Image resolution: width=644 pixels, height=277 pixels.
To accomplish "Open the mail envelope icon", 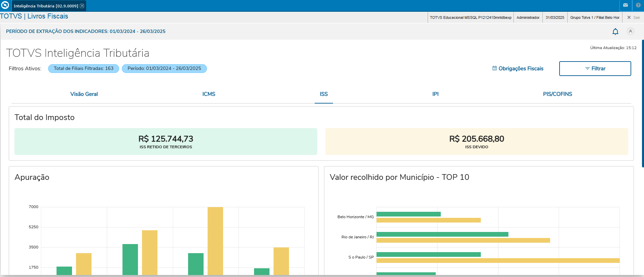I will [625, 5].
